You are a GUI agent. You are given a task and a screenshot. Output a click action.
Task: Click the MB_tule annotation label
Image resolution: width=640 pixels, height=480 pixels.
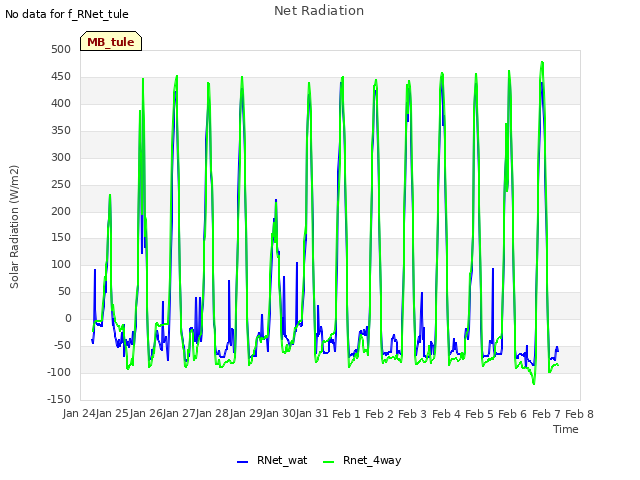[111, 41]
